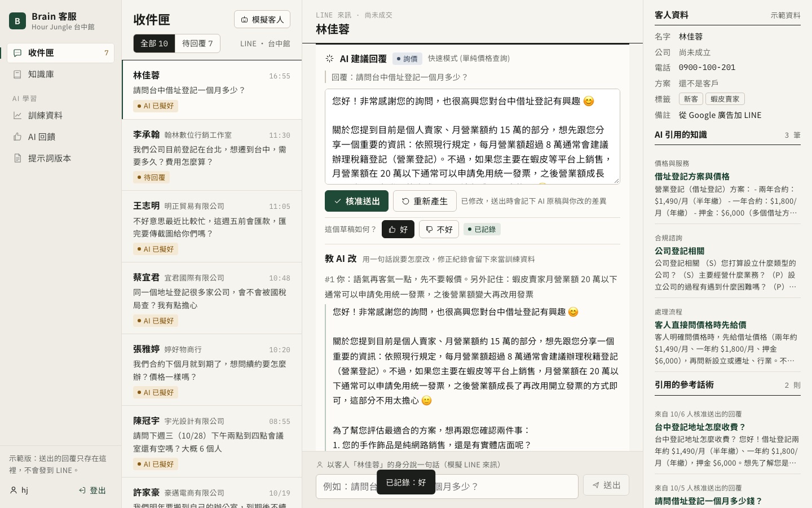Click 待回覆 badge on 李承翰 row
The image size is (812, 508).
point(152,177)
